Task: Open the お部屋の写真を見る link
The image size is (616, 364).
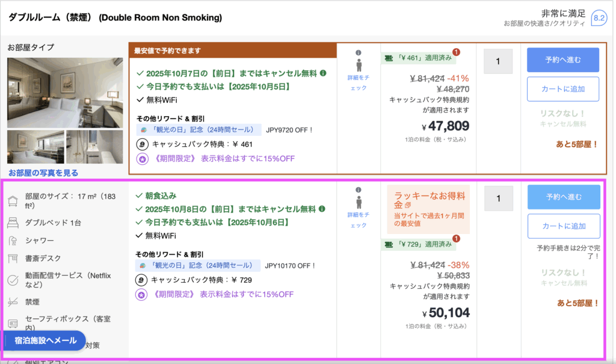Action: pos(43,173)
